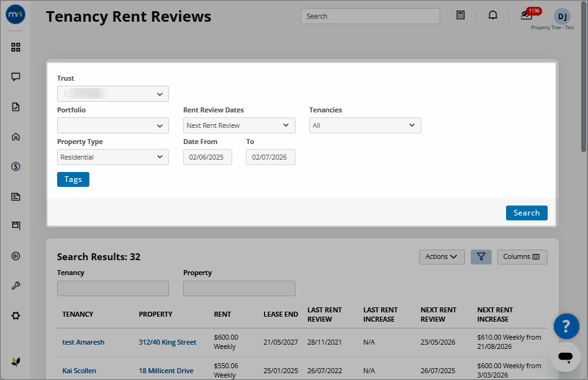Image resolution: width=588 pixels, height=380 pixels.
Task: Select the $600.00 Weekly rent cell
Action: click(x=226, y=342)
